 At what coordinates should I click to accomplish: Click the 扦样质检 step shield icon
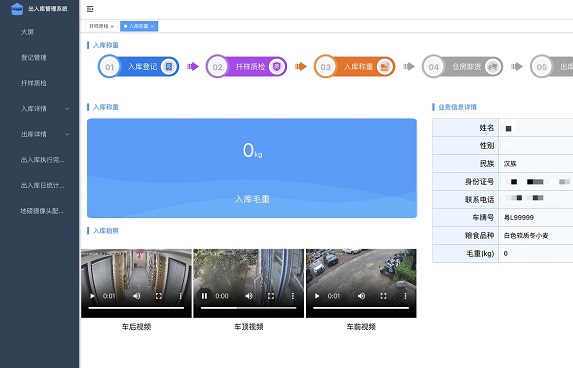(x=277, y=67)
